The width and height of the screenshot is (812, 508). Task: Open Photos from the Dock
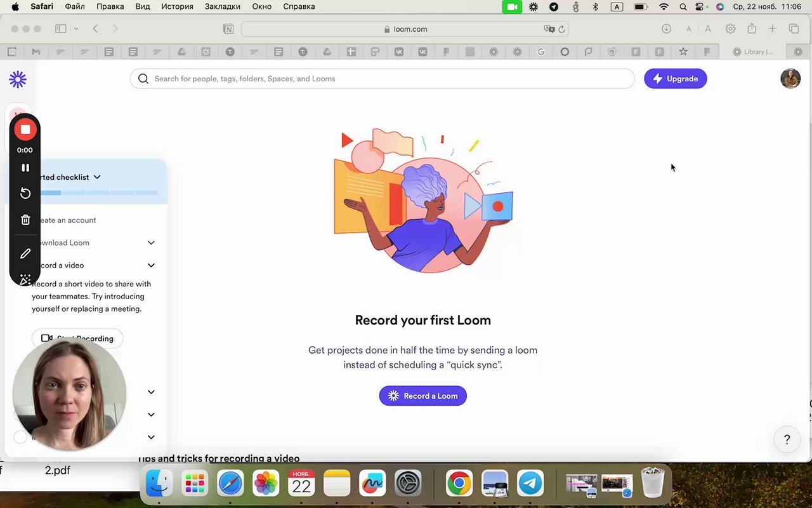[x=266, y=484]
